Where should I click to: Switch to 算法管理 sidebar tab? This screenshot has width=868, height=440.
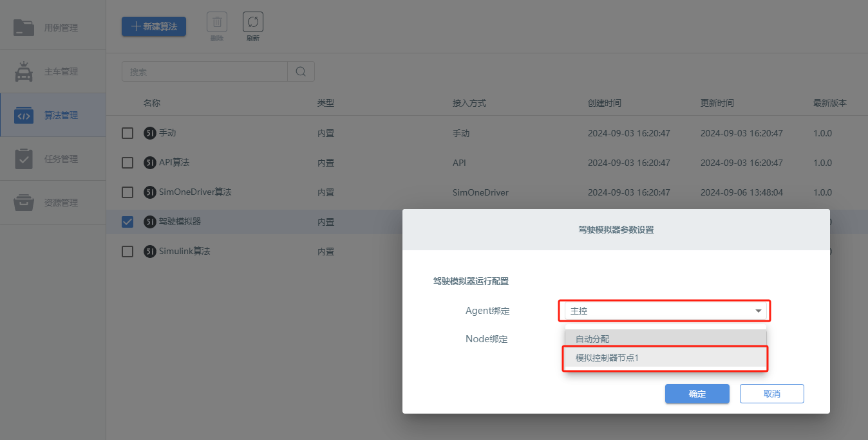pyautogui.click(x=53, y=115)
